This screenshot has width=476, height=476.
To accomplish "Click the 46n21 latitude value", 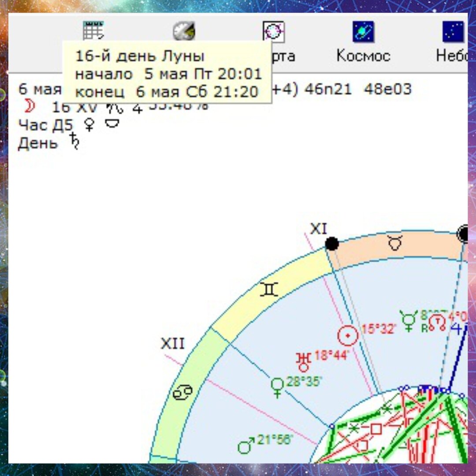I will (x=328, y=89).
